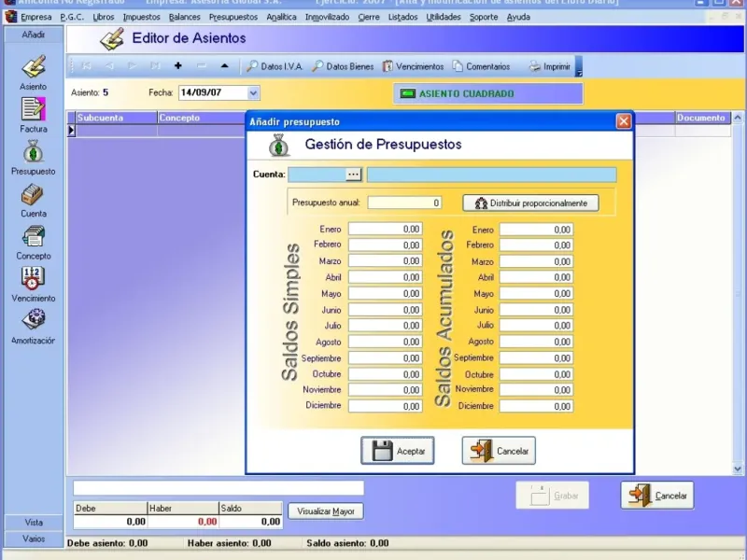Go to previous record in toolbar
Viewport: 747px width, 560px height.
109,66
